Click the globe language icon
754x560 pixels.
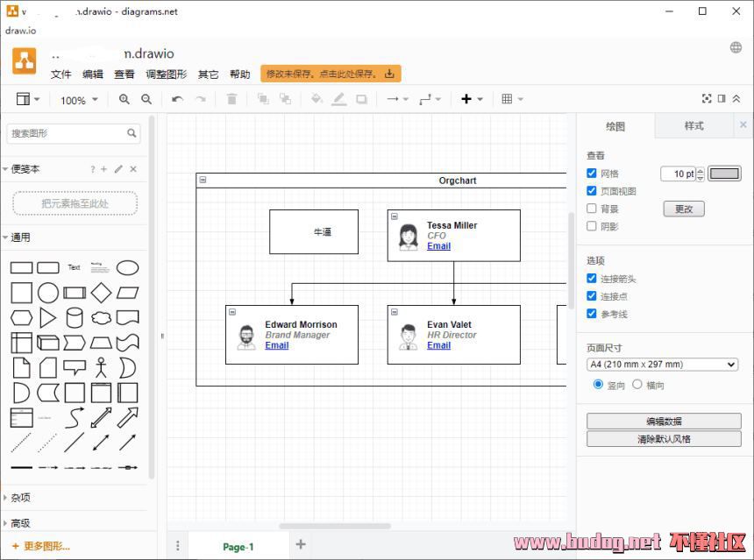736,47
